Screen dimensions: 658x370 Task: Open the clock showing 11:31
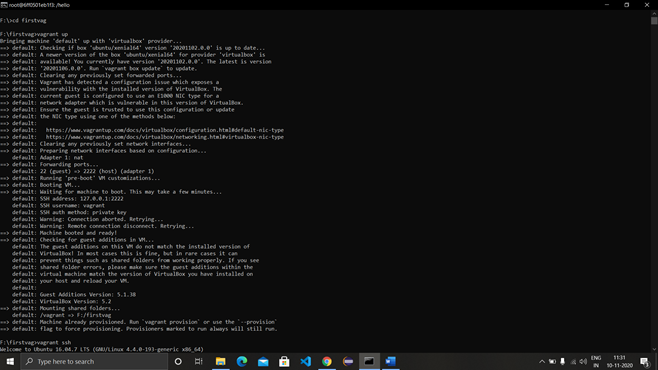(x=619, y=362)
